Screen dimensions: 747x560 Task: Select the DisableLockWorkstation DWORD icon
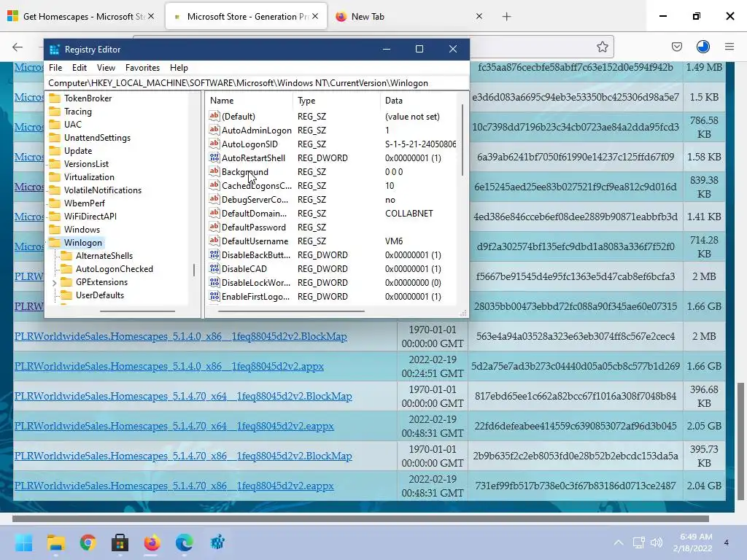[214, 282]
